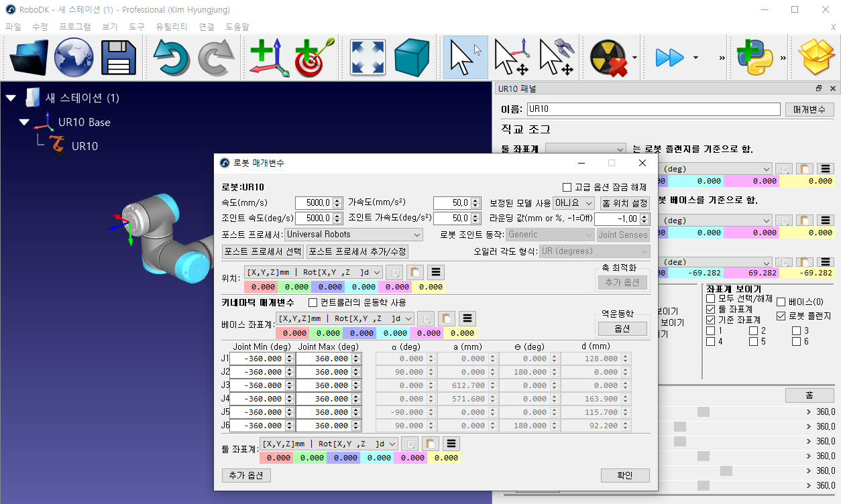The image size is (841, 504).
Task: Toggle 모두 선택/해제 checkbox
Action: point(711,298)
